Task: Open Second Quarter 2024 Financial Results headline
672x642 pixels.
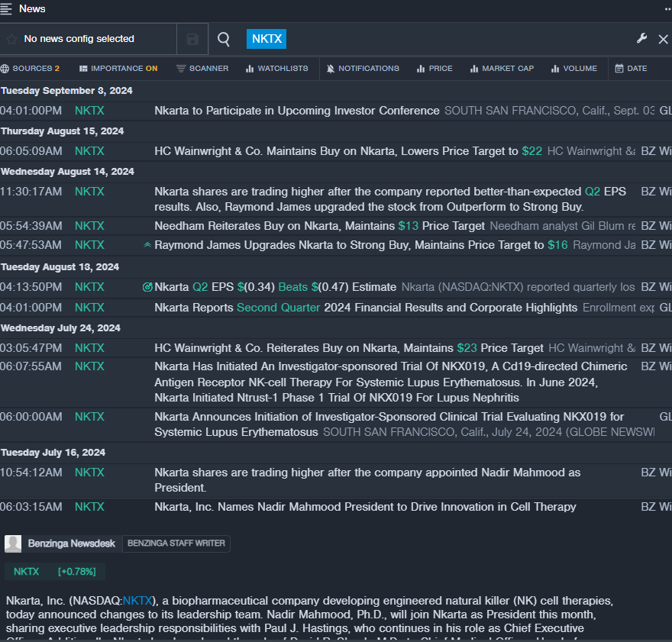Action: click(366, 308)
